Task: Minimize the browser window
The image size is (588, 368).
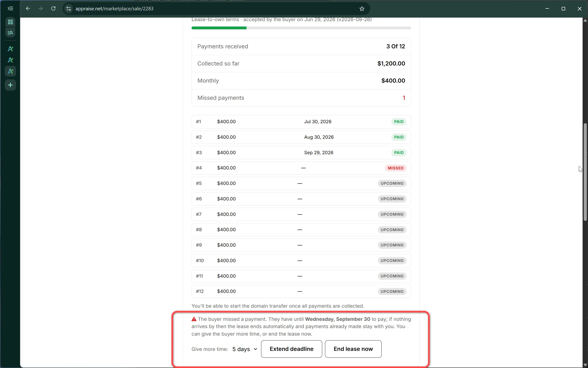Action: coord(547,8)
